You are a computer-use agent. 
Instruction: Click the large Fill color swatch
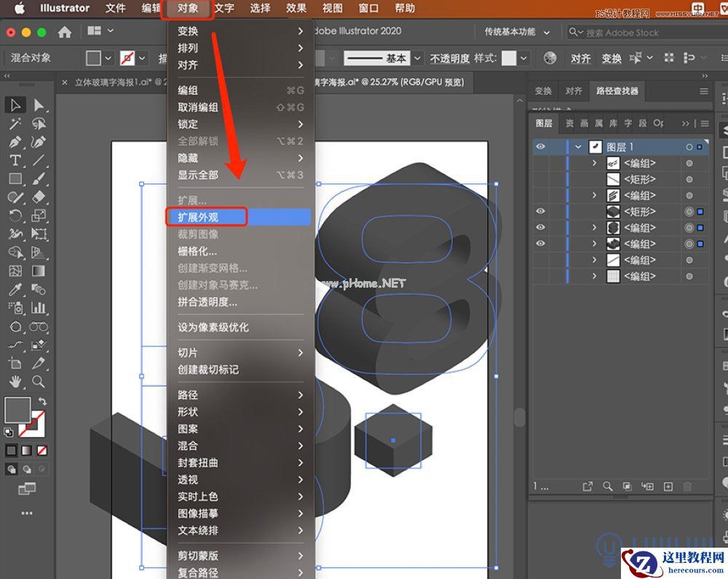17,409
